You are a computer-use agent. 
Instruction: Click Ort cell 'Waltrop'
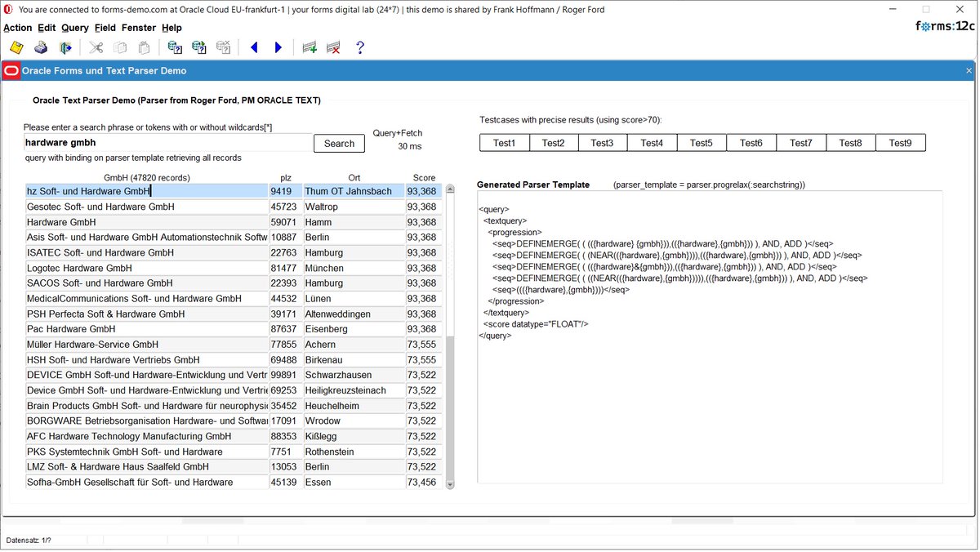click(353, 207)
